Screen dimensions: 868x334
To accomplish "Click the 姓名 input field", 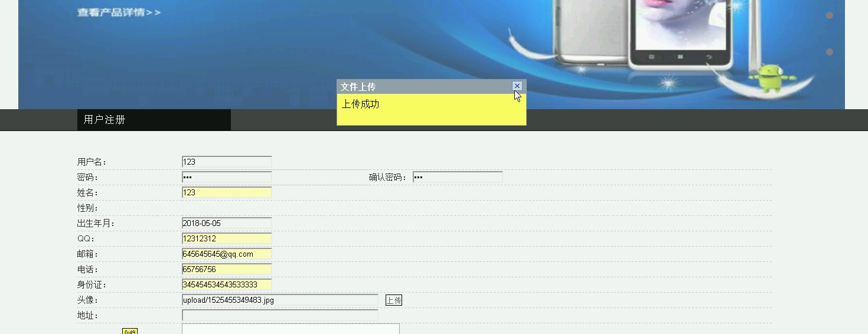I will [227, 192].
